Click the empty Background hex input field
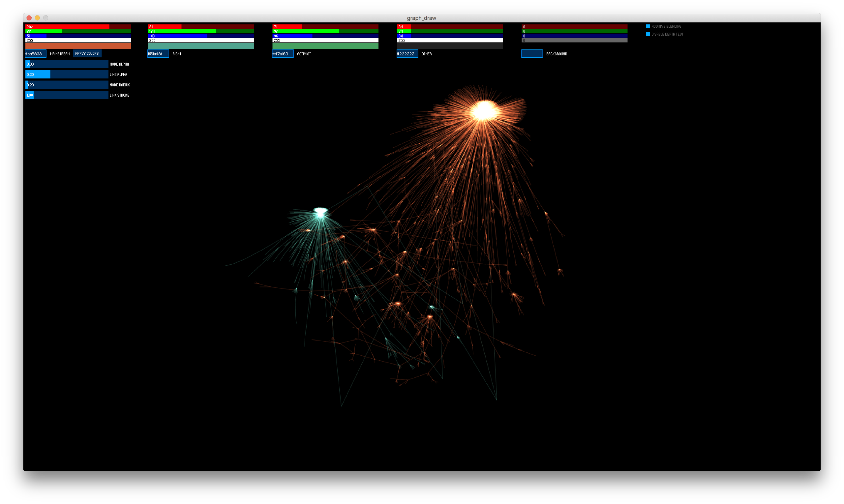The width and height of the screenshot is (844, 504). (x=532, y=54)
